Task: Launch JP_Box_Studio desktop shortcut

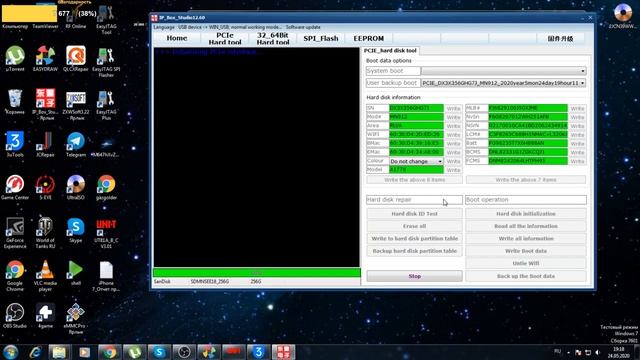Action: 45,104
